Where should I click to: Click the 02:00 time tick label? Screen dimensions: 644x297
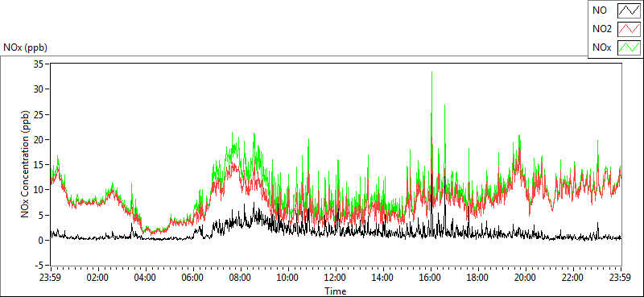(x=97, y=277)
